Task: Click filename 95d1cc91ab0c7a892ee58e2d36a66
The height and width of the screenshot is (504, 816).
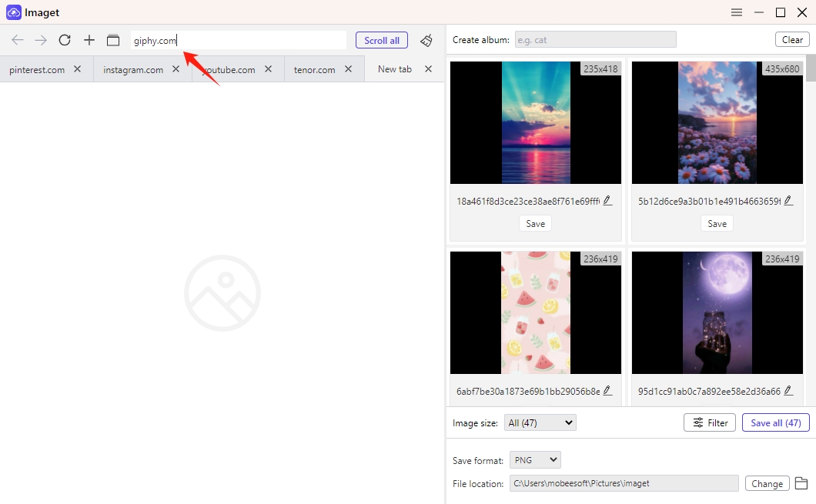Action: (x=709, y=391)
